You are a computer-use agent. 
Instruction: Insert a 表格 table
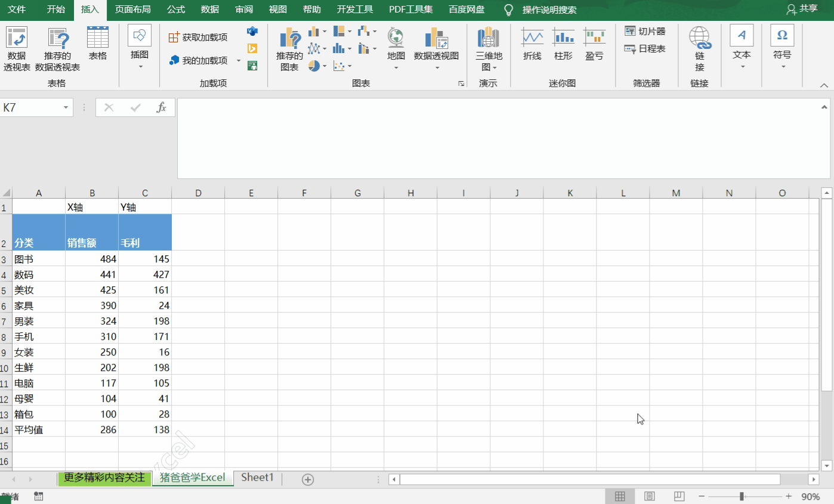[x=98, y=43]
